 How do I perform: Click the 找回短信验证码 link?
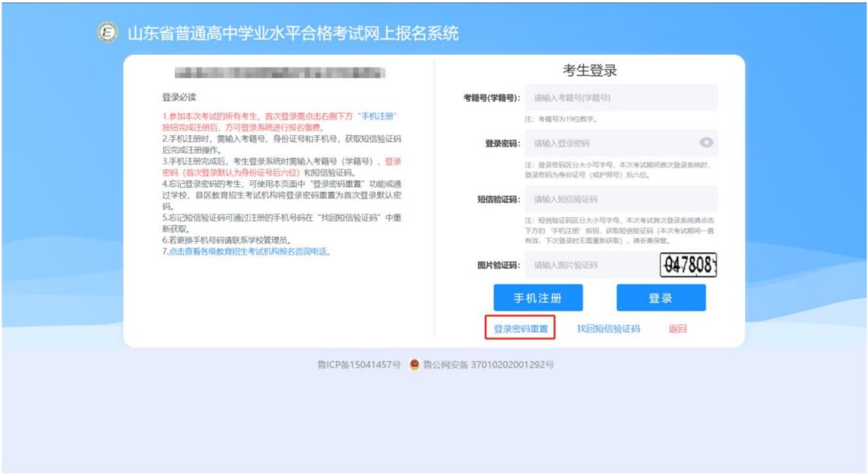tap(607, 329)
